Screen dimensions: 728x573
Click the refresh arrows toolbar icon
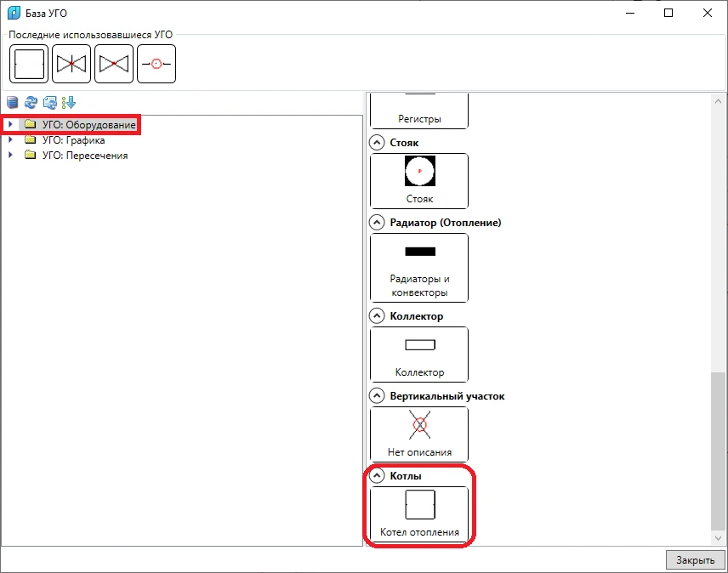31,102
